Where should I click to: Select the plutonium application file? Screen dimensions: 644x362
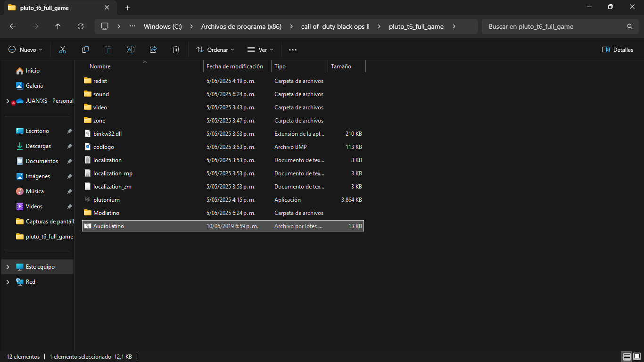[223, 200]
